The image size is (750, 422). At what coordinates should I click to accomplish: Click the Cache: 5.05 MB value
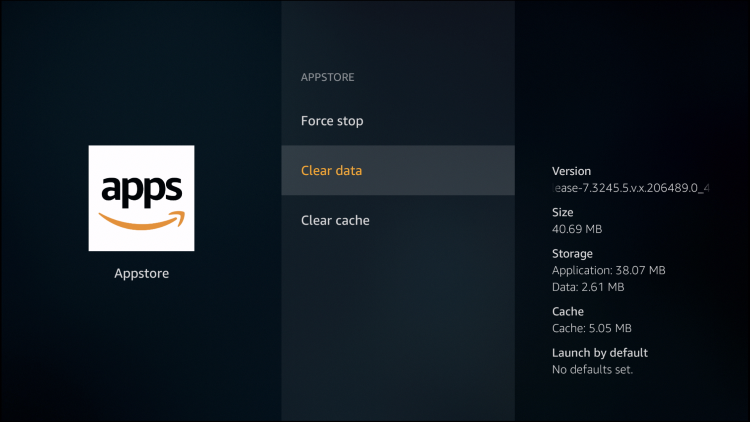pos(592,328)
